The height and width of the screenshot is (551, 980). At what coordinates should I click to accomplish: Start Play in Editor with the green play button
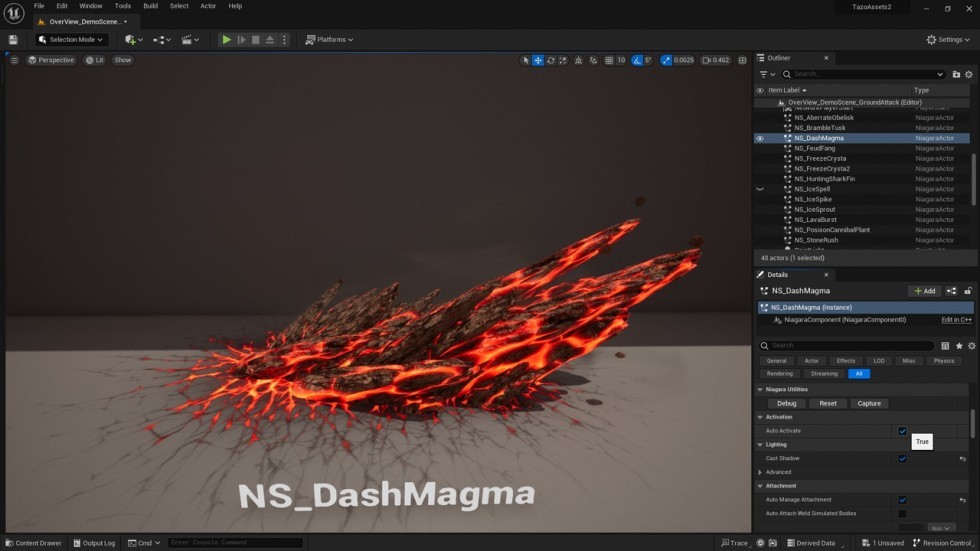[x=226, y=39]
